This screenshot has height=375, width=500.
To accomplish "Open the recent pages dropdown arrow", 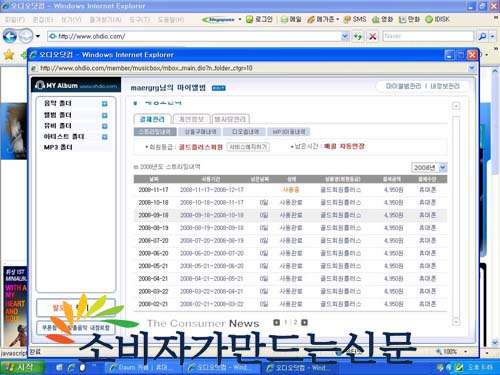I will (x=38, y=36).
